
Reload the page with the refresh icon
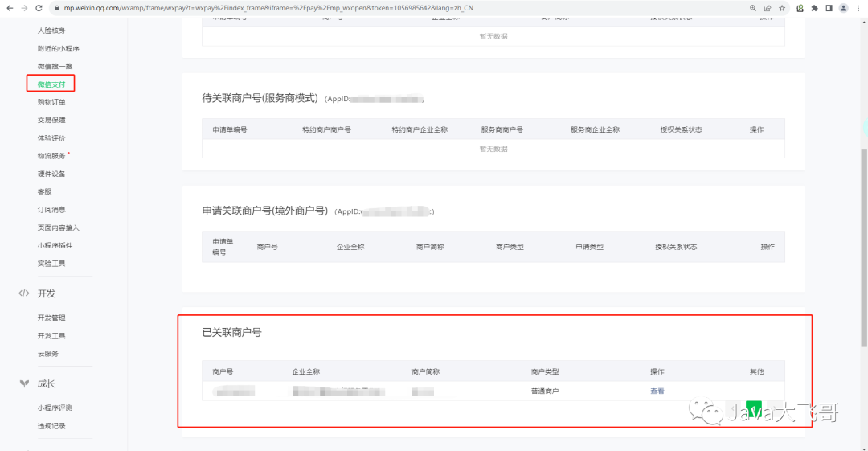tap(39, 8)
